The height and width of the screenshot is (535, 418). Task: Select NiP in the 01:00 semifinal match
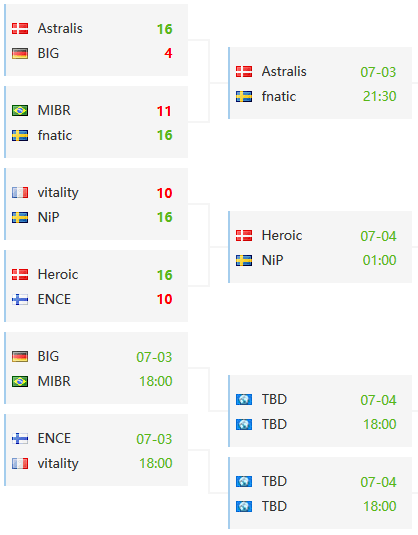272,260
